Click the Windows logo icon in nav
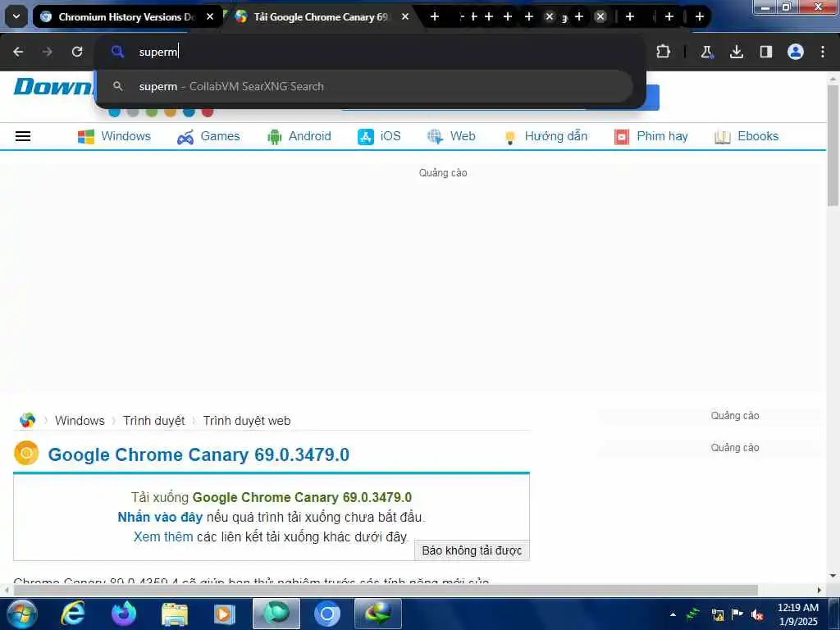This screenshot has height=630, width=840. [x=85, y=137]
